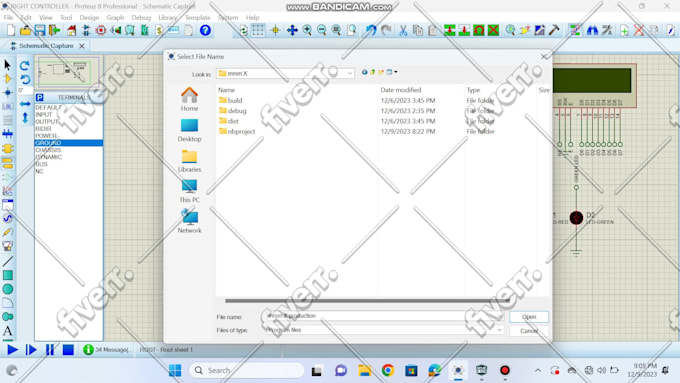Viewport: 680px width, 383px height.
Task: Expand the Look in folder dropdown
Action: 350,74
